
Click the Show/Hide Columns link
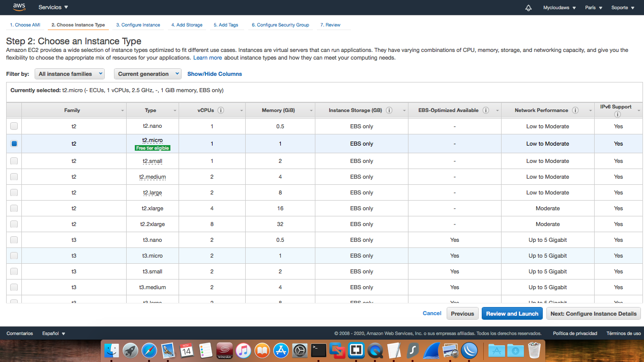point(214,73)
